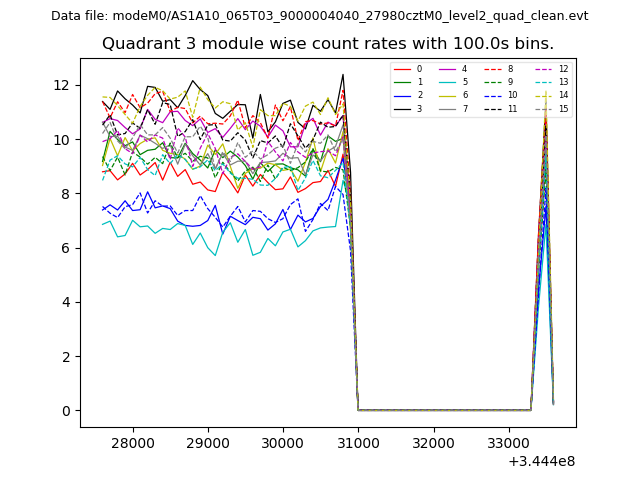Click legend label 15
The height and width of the screenshot is (480, 640).
tap(563, 108)
